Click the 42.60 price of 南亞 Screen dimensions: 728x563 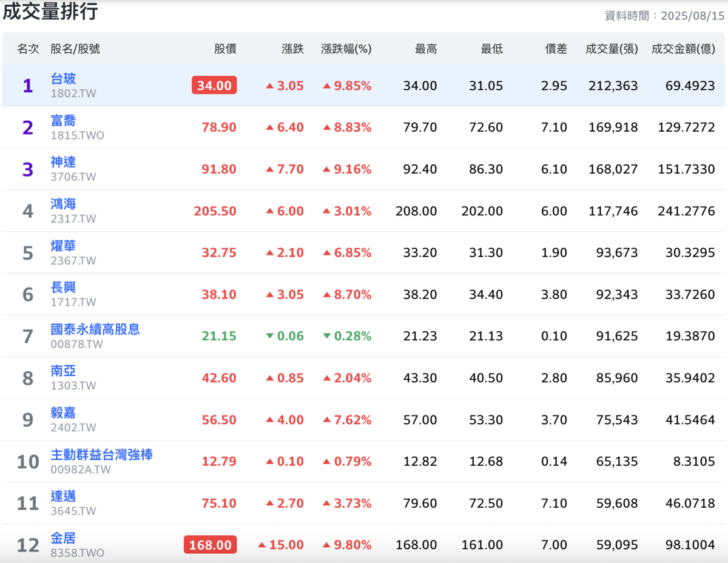[x=219, y=378]
